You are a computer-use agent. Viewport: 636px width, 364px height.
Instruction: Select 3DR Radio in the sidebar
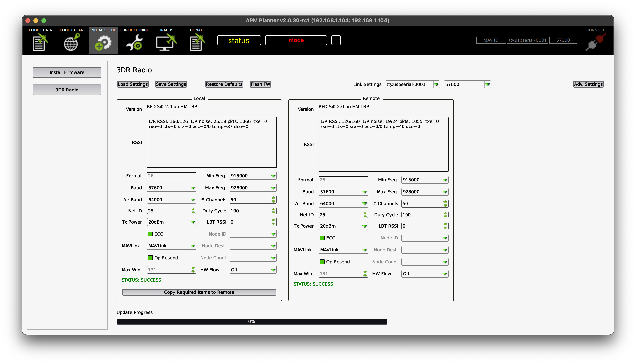pyautogui.click(x=67, y=90)
